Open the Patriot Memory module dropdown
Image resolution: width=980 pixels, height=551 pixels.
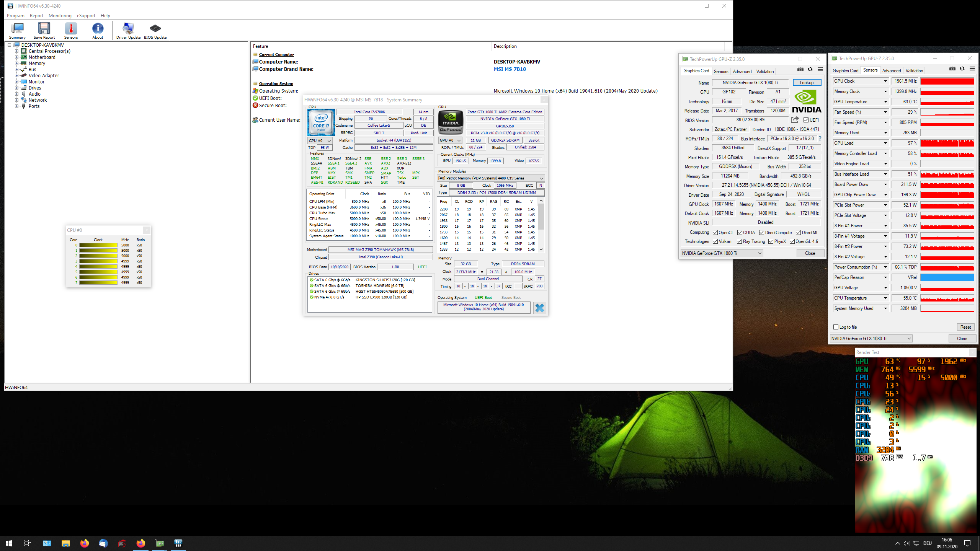pos(541,178)
